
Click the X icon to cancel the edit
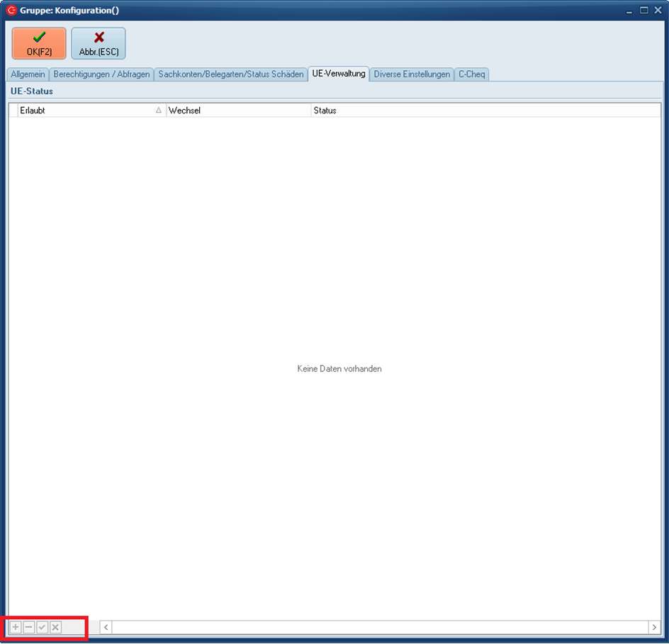(x=56, y=628)
